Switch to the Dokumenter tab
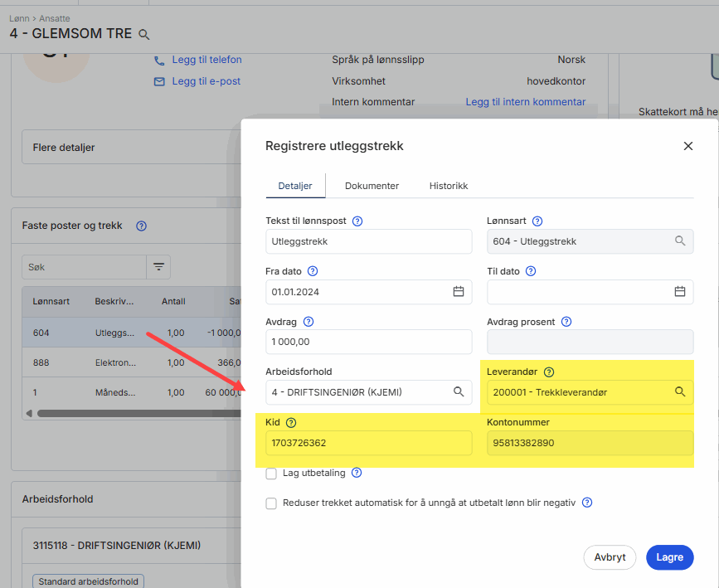 372,186
